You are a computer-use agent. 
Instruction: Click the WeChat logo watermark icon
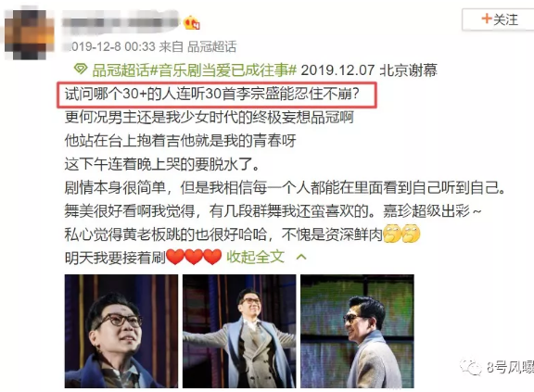click(471, 366)
